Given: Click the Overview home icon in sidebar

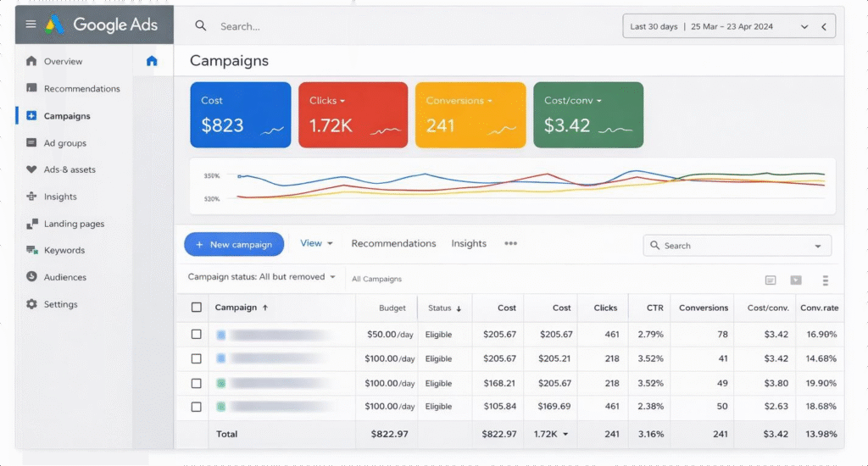Looking at the screenshot, I should tap(31, 61).
